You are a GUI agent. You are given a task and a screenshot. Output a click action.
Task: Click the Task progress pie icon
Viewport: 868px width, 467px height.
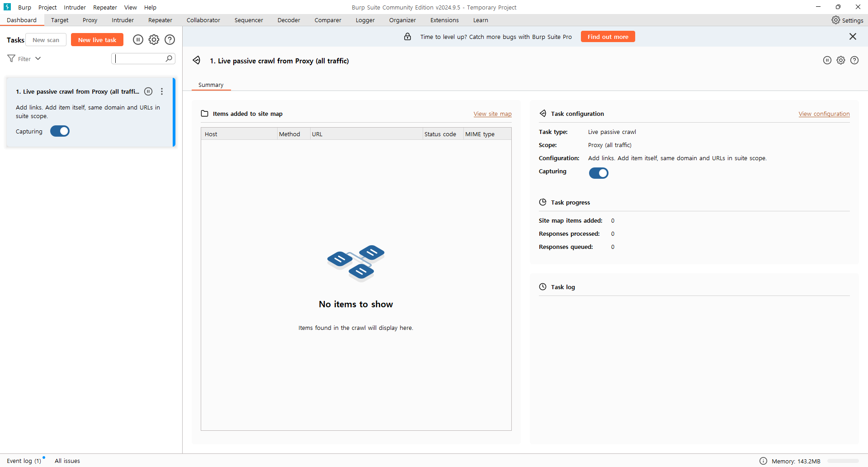(x=543, y=202)
